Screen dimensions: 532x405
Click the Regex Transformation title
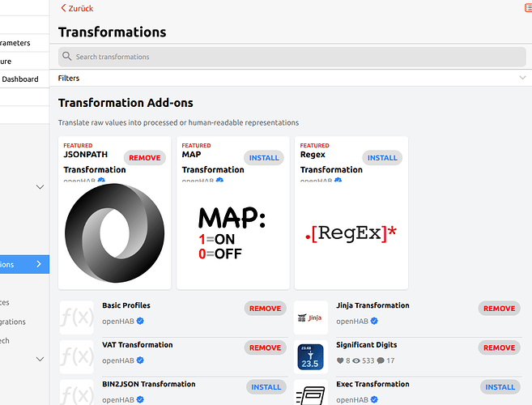tap(331, 162)
